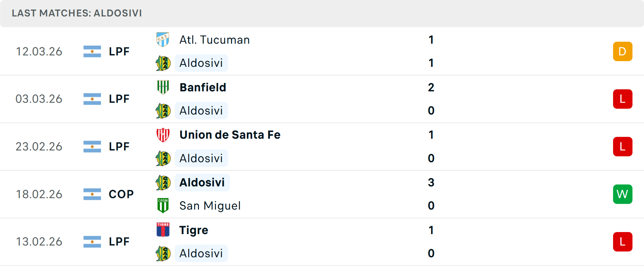
Task: Click Argentina flag next to 12.03.26
Action: 92,51
